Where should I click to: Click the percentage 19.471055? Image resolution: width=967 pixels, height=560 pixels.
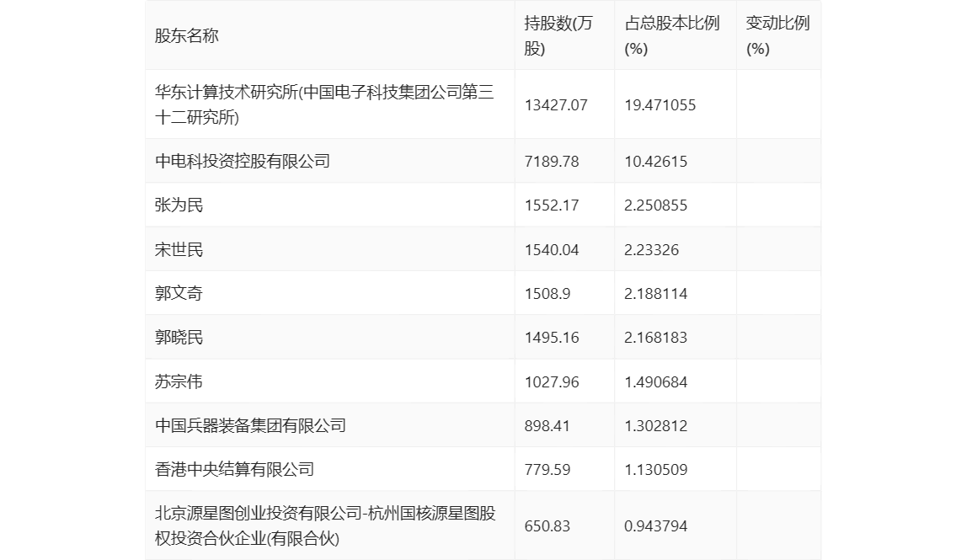(660, 105)
